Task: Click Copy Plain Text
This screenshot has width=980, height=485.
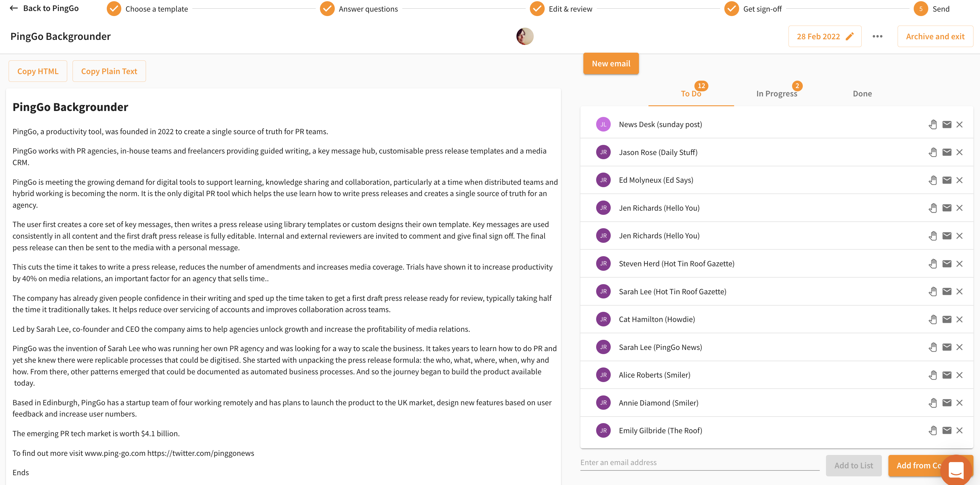Action: pyautogui.click(x=109, y=71)
